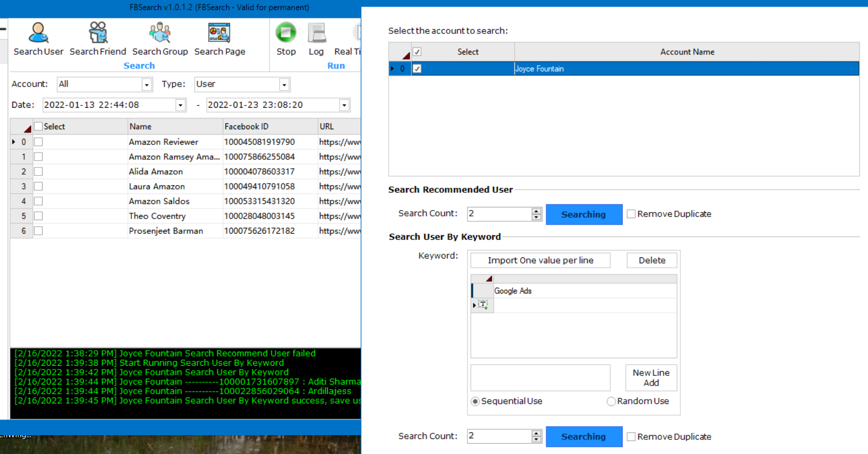Check the box for Amazon Saldos row
The width and height of the screenshot is (868, 454).
[x=38, y=201]
